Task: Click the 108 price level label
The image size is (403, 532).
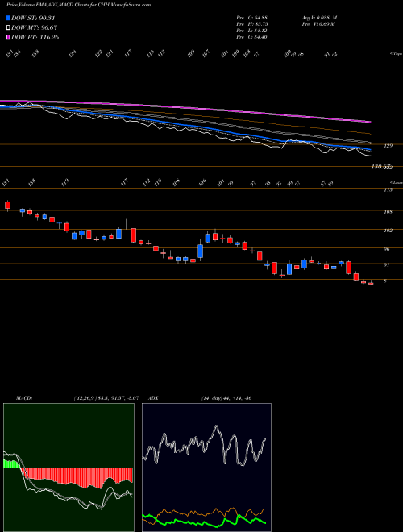Action: click(388, 212)
